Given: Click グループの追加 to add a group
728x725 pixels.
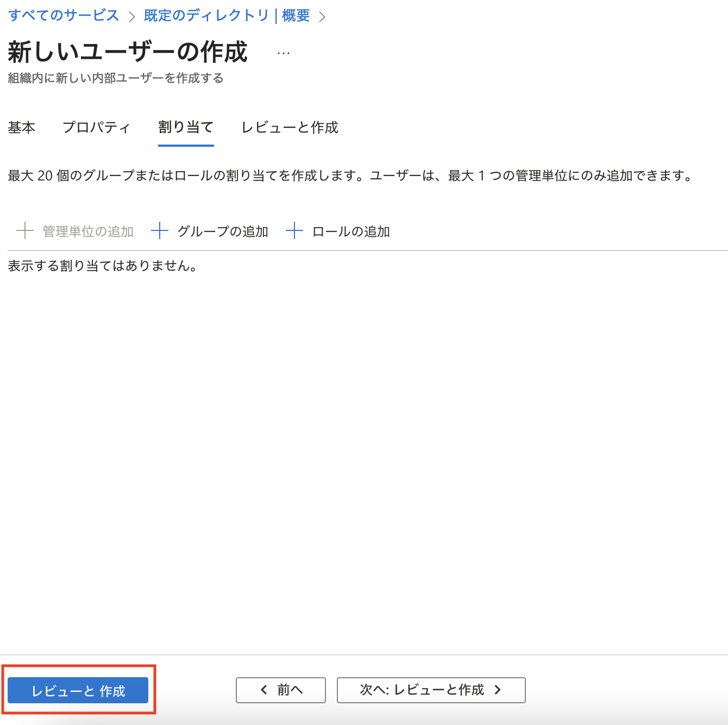Looking at the screenshot, I should point(222,231).
